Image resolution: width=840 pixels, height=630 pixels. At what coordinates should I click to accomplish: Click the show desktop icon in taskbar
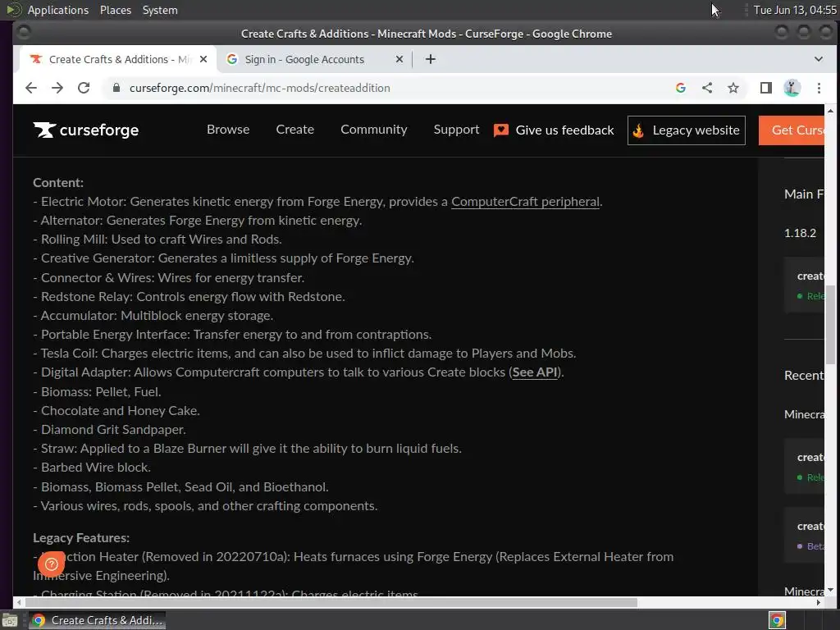(x=10, y=620)
